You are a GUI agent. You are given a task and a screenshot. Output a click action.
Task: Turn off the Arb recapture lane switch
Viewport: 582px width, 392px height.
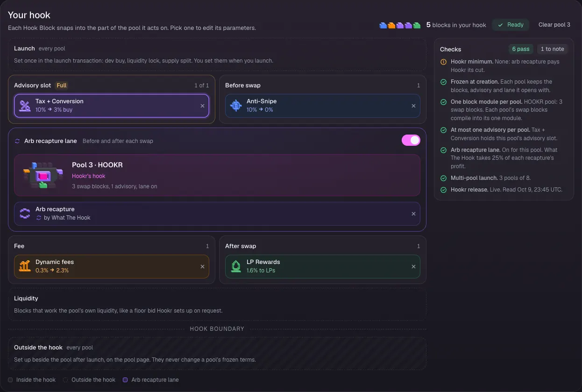pos(411,141)
